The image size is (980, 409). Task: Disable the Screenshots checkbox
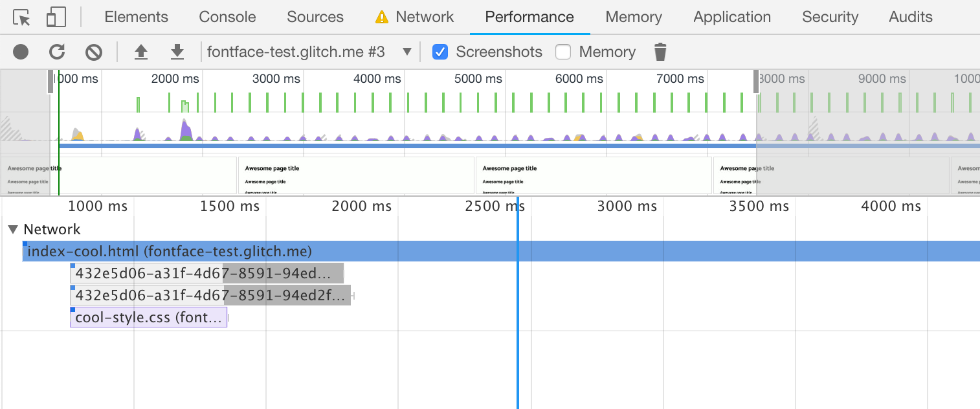tap(440, 52)
